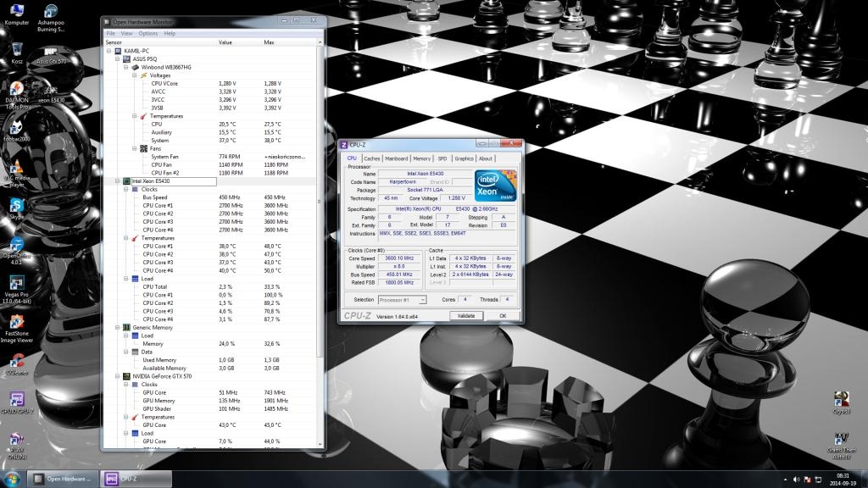This screenshot has height=488, width=868.
Task: Open the Processor #1 selection dropdown
Action: [402, 300]
